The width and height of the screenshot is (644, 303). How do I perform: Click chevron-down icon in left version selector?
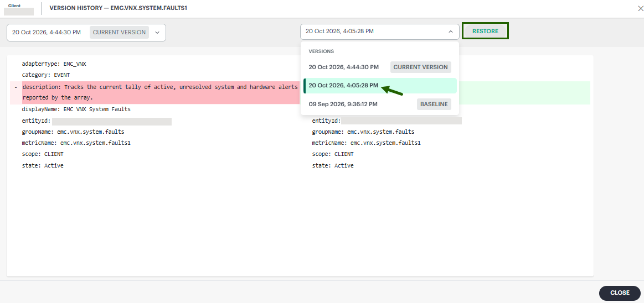[157, 33]
